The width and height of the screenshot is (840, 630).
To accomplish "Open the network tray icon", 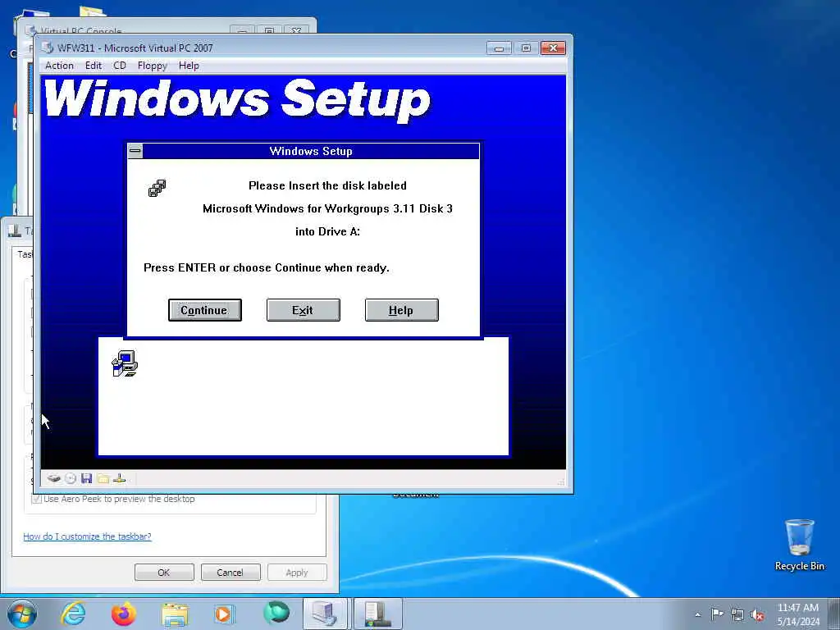I will pos(737,614).
